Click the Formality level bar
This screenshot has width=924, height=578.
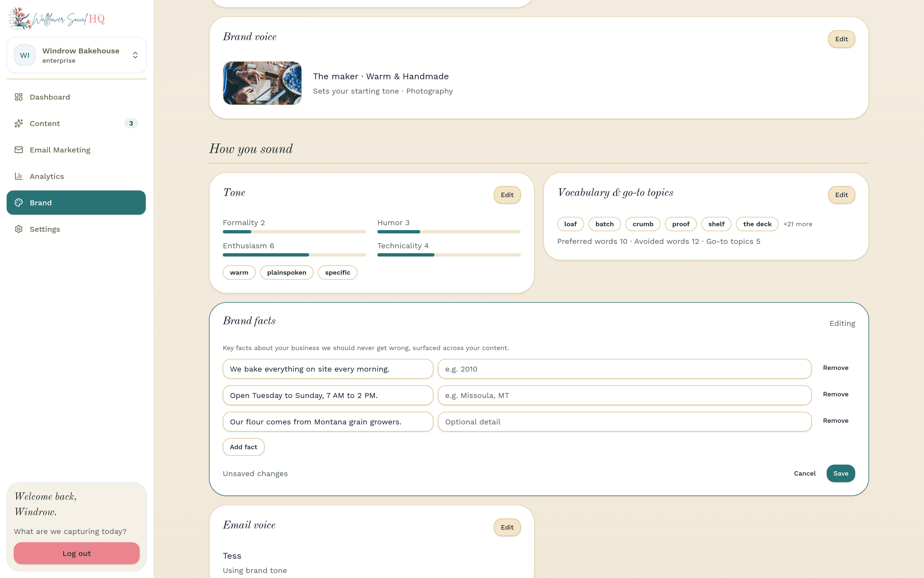coord(294,232)
